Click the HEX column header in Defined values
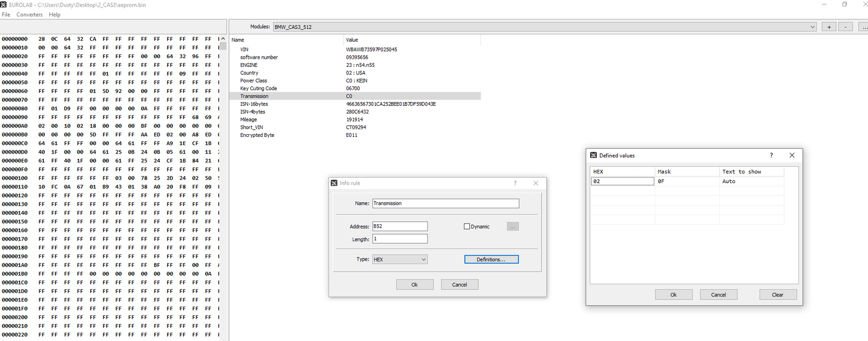The height and width of the screenshot is (341, 868). [622, 172]
